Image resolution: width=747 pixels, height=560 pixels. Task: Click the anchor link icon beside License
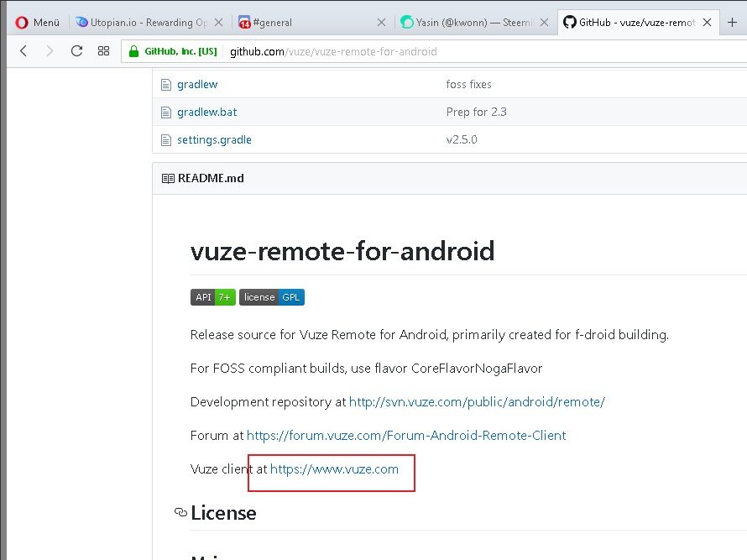(180, 512)
